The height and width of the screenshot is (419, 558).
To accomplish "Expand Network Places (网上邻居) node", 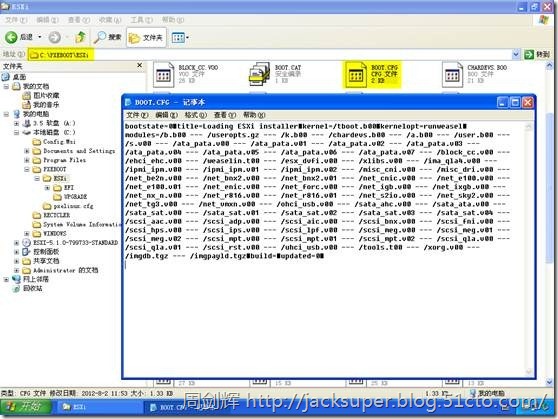I will coord(6,280).
